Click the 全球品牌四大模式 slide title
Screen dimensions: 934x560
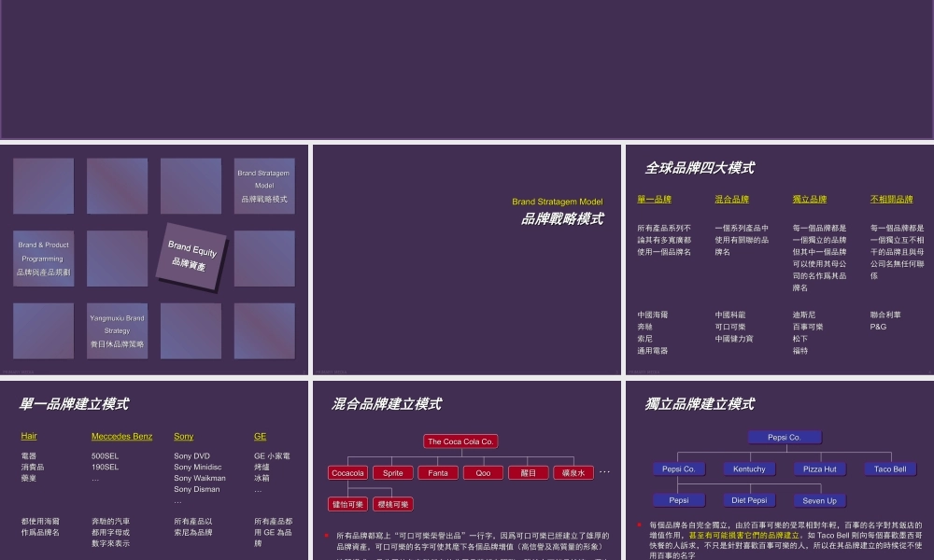pyautogui.click(x=700, y=168)
